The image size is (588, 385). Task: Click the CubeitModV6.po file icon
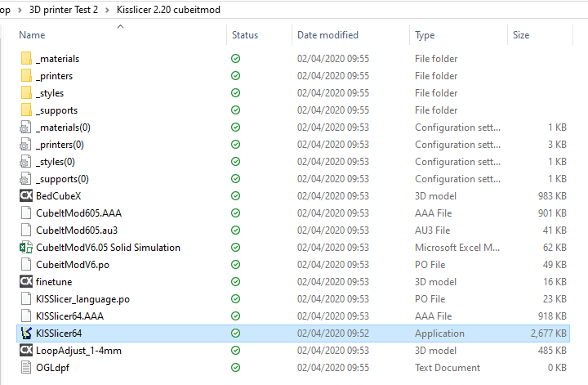[26, 265]
